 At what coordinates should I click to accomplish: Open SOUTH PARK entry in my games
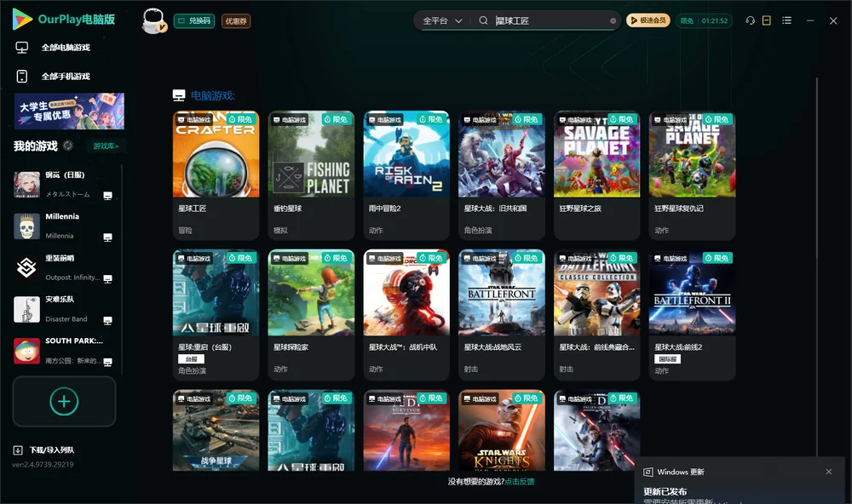click(x=63, y=351)
